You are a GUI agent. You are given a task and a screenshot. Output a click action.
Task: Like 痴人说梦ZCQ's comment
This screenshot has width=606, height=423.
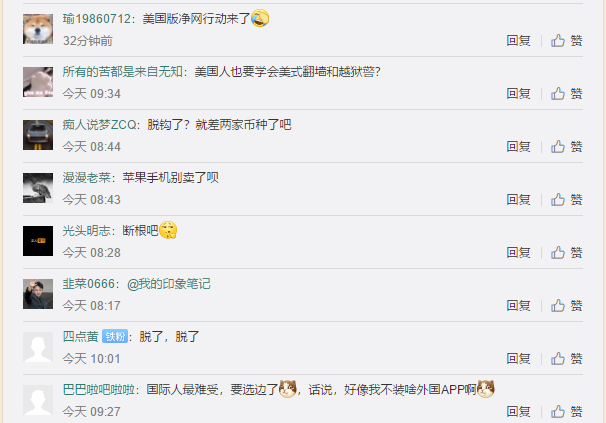pos(566,147)
